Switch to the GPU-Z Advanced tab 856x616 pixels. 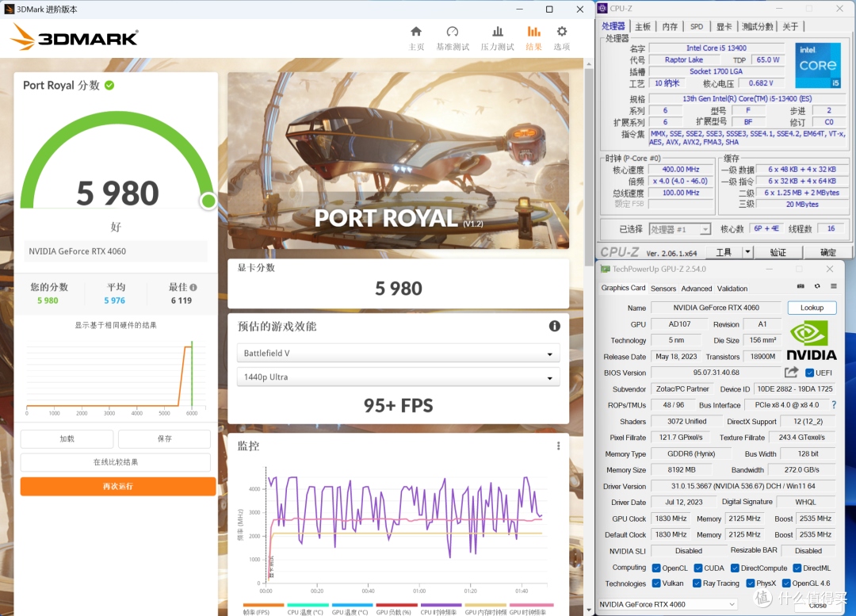(697, 289)
